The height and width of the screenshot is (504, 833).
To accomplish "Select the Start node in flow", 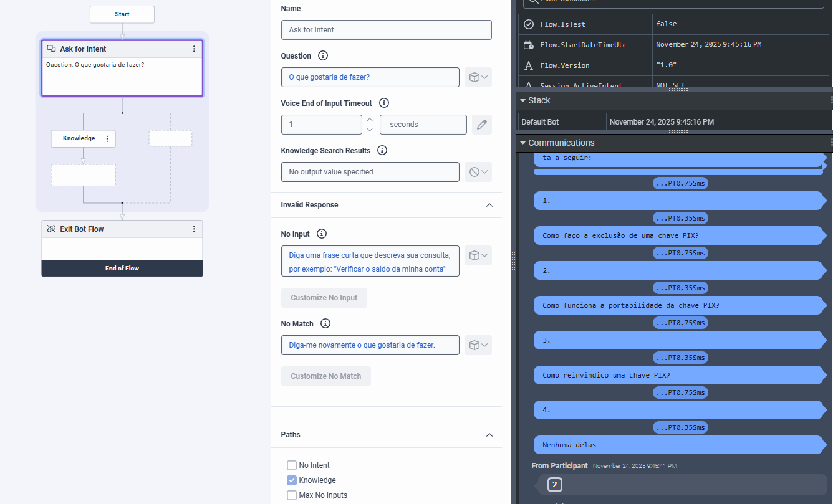I will click(x=122, y=14).
